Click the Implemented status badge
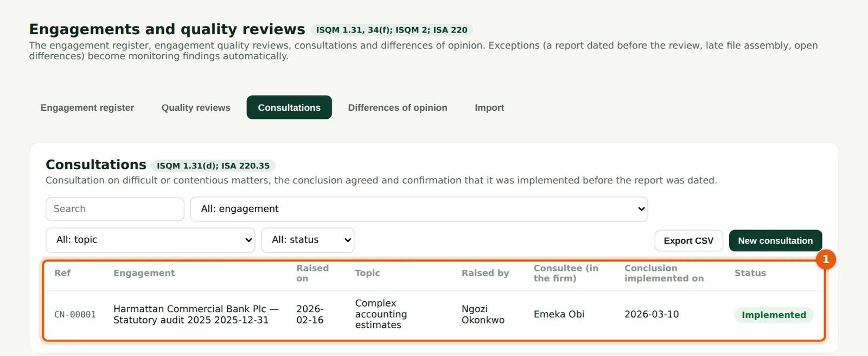Image resolution: width=868 pixels, height=356 pixels. (774, 315)
